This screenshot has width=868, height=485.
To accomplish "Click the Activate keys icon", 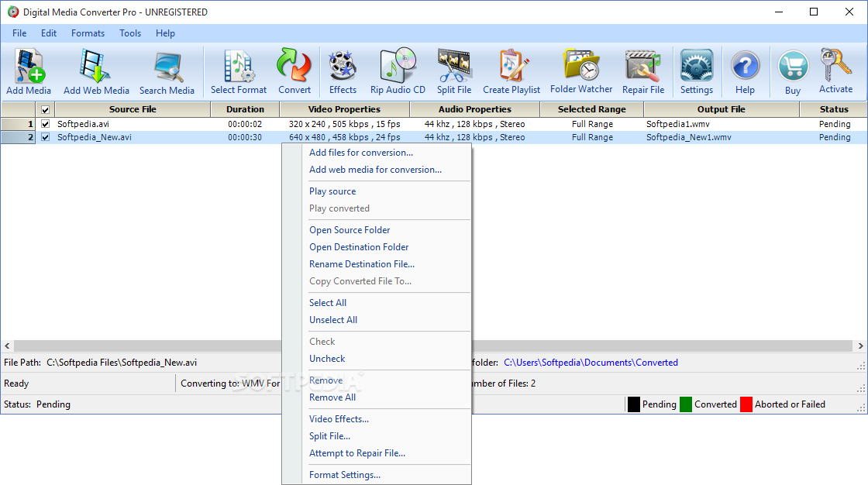I will tap(836, 72).
